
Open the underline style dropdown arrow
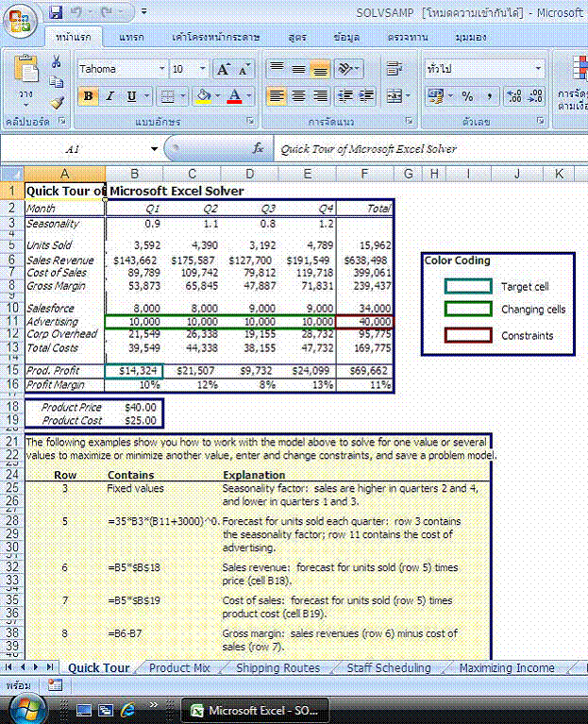(146, 96)
